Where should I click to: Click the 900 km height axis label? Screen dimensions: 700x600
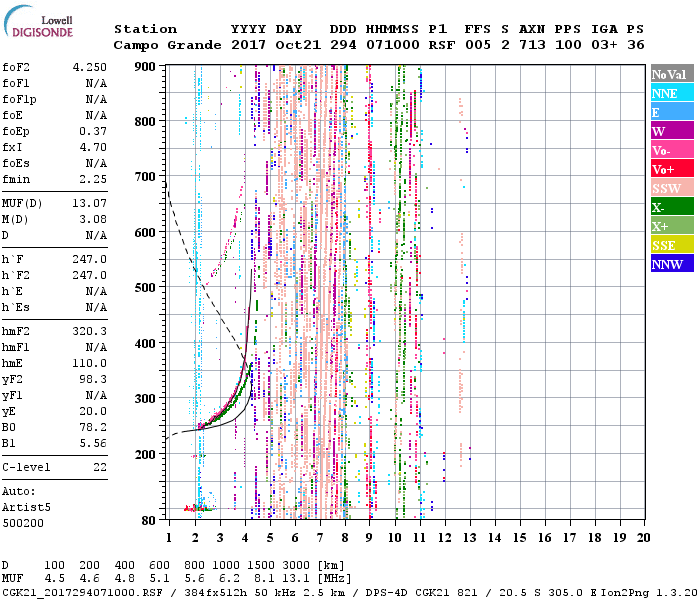tap(147, 66)
